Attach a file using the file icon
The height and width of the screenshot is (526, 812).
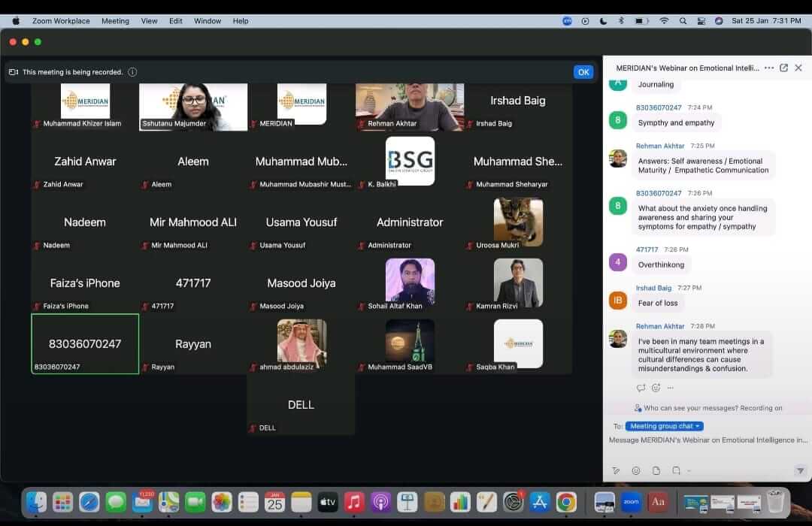click(x=656, y=470)
